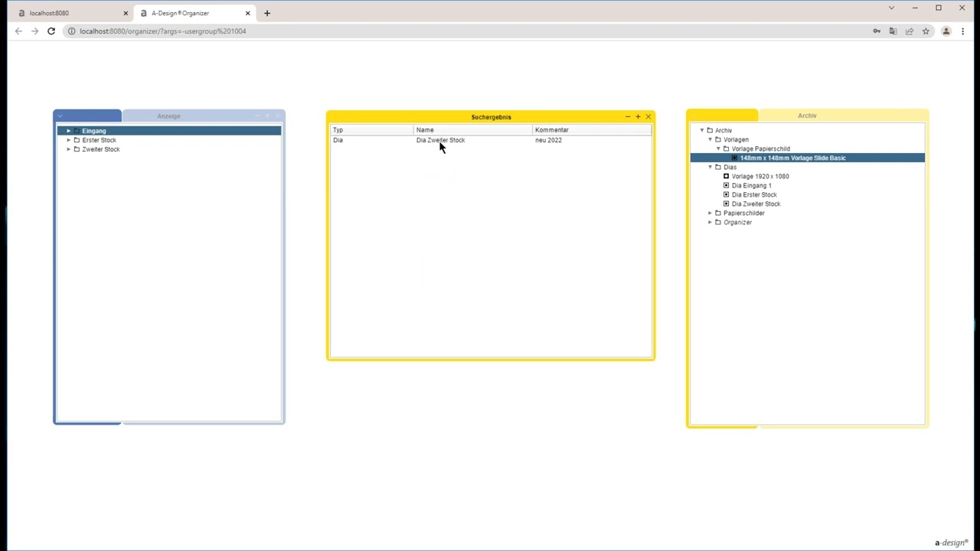The width and height of the screenshot is (980, 551).
Task: Expand the Eingang folder arrow
Action: [x=68, y=131]
